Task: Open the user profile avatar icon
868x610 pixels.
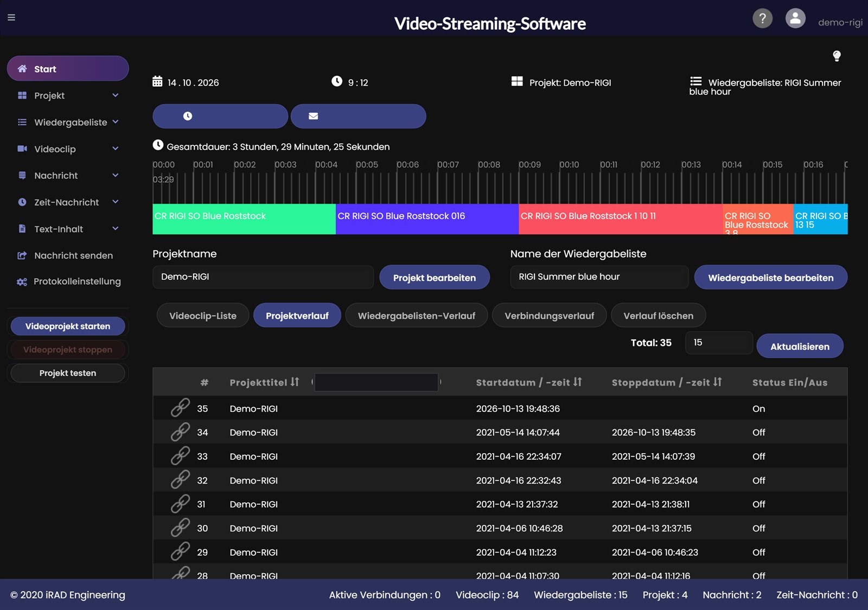Action: coord(795,18)
